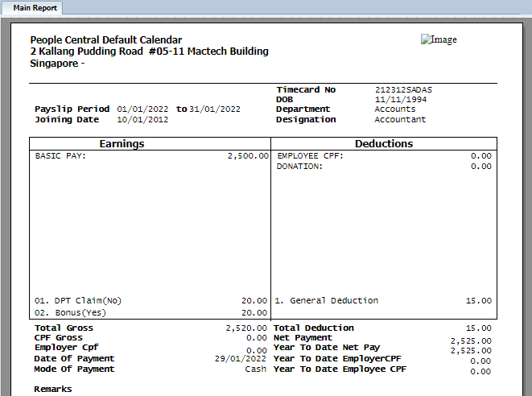
Task: Click the Kallang Pudding Road address line
Action: (149, 52)
